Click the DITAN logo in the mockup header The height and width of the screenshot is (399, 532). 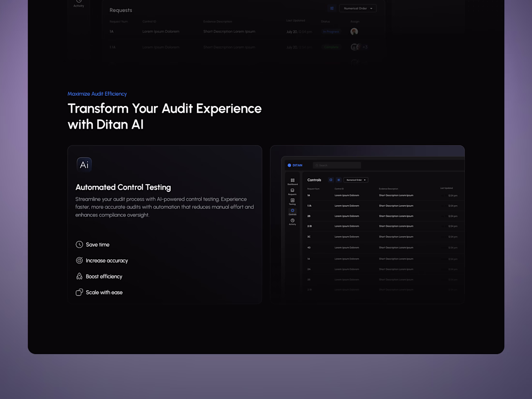point(295,165)
